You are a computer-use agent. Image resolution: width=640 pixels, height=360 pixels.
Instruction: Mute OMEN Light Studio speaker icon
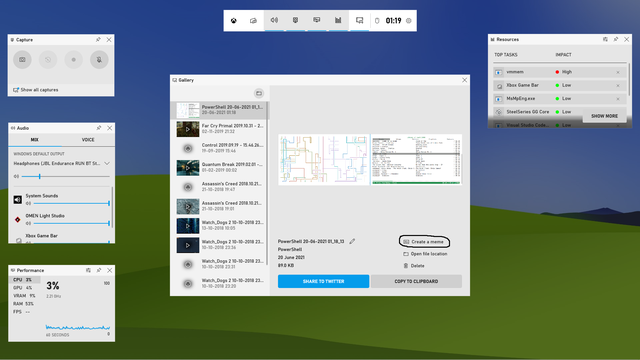click(28, 223)
